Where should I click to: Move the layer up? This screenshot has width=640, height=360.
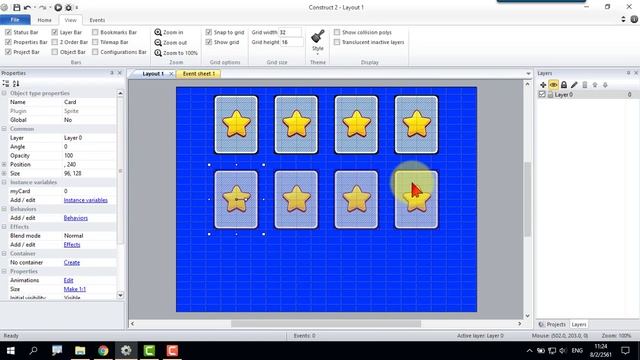(595, 85)
